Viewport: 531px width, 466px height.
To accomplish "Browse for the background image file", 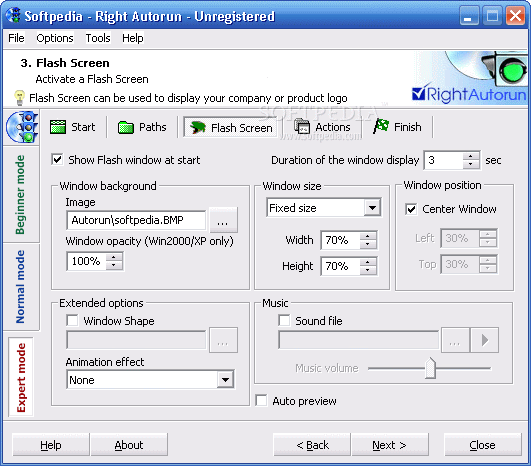I will 223,220.
